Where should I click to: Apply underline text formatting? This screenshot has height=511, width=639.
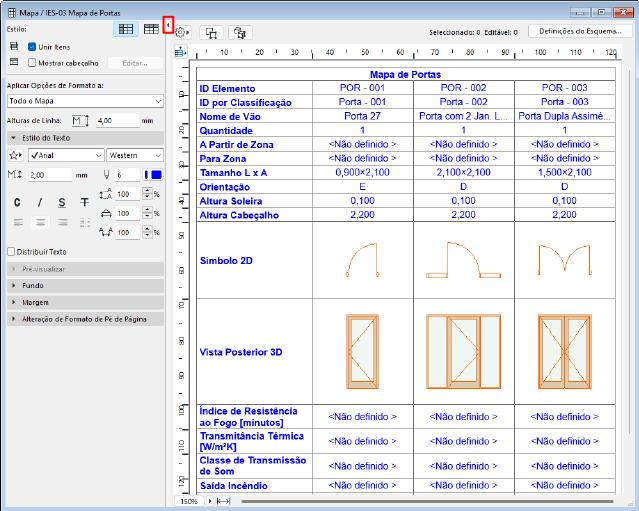(61, 202)
